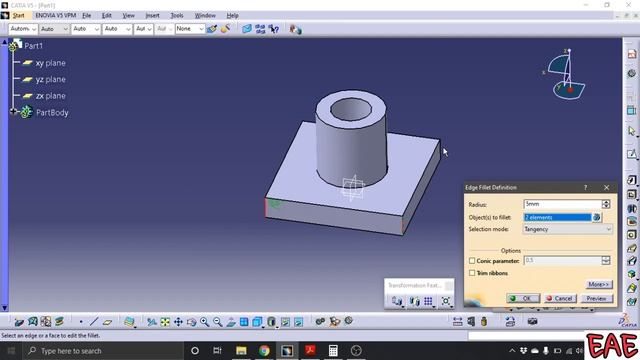Viewport: 640px width, 360px height.
Task: Click the Object(s) to fillet field
Action: (557, 217)
